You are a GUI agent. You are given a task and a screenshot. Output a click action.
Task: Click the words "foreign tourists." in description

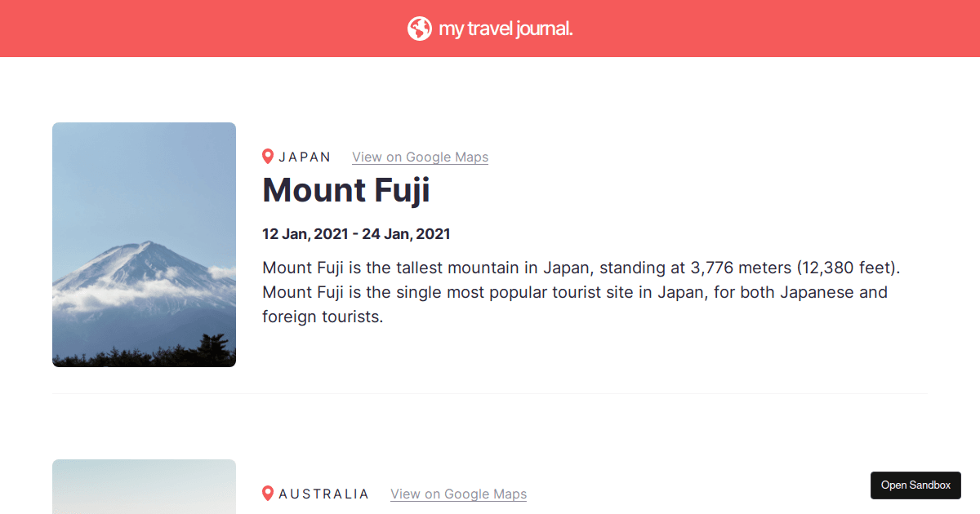point(323,317)
